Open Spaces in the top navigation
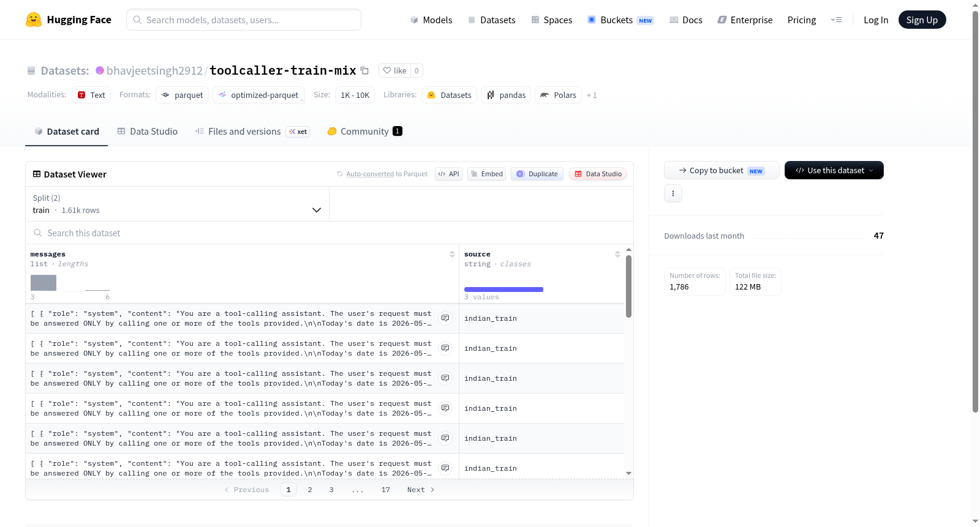980x527 pixels. [x=551, y=20]
